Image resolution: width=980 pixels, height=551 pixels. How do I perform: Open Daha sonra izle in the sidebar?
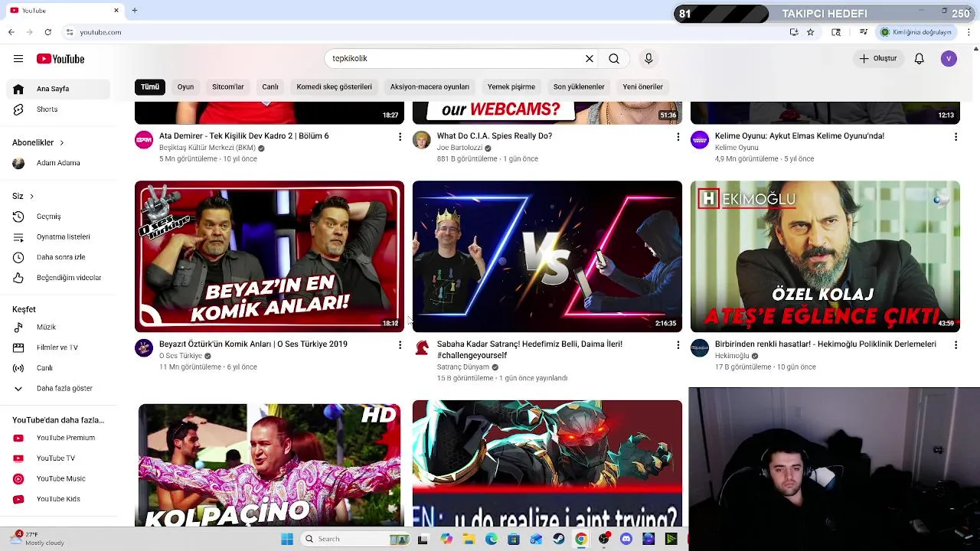pyautogui.click(x=60, y=257)
